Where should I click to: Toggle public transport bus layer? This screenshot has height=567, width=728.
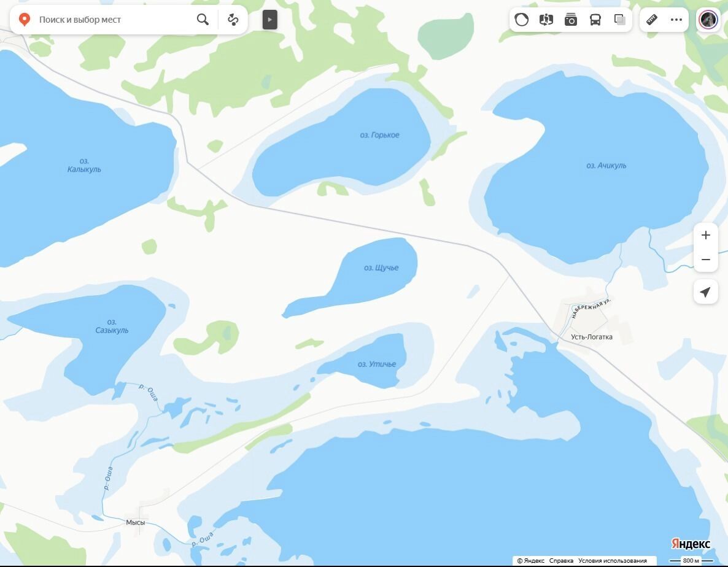(595, 20)
